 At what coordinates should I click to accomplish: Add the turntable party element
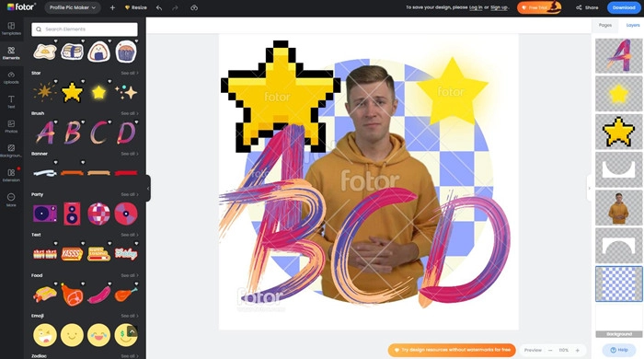point(45,214)
